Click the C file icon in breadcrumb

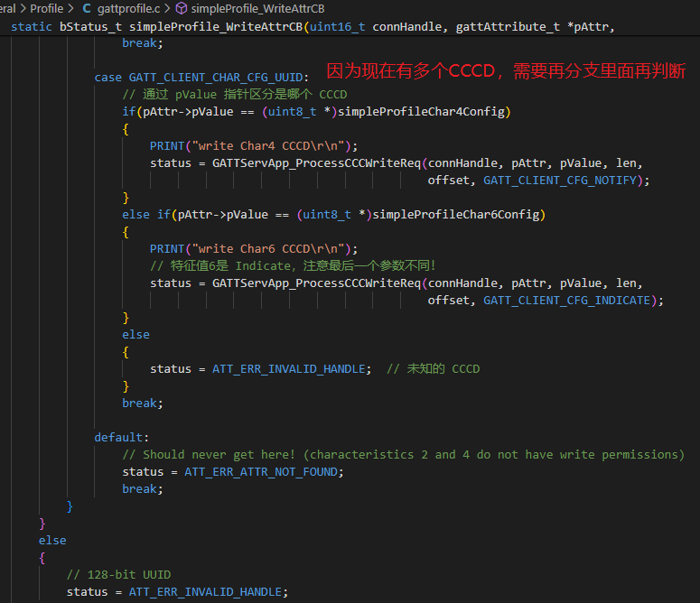pyautogui.click(x=87, y=8)
